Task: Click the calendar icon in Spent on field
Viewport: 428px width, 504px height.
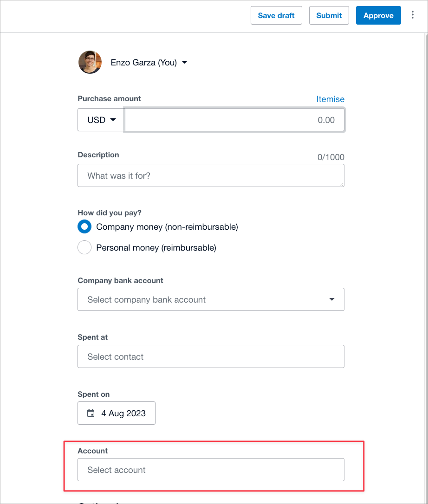Action: click(91, 413)
